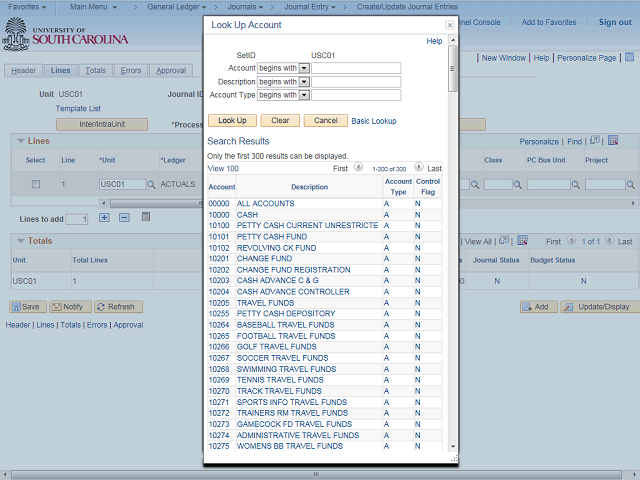Click the Account Type input field
This screenshot has height=480, width=640.
356,95
